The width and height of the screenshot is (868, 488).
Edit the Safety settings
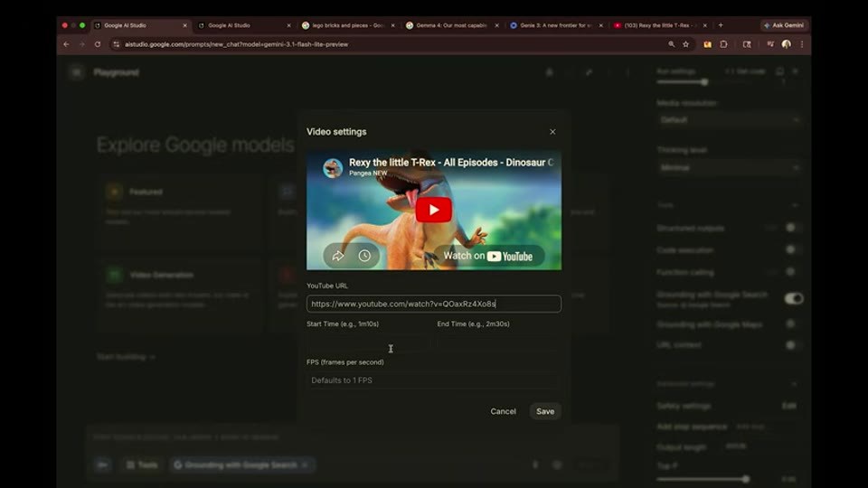coord(788,406)
